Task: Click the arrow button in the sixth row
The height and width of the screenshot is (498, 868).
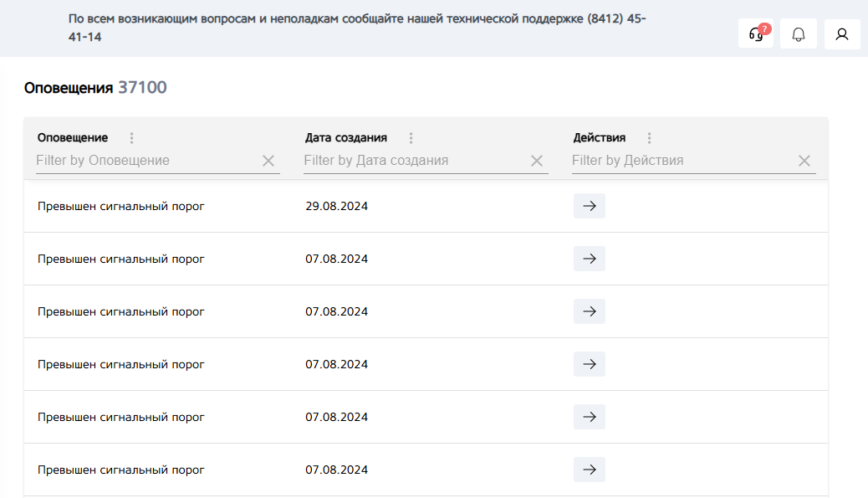Action: point(590,470)
